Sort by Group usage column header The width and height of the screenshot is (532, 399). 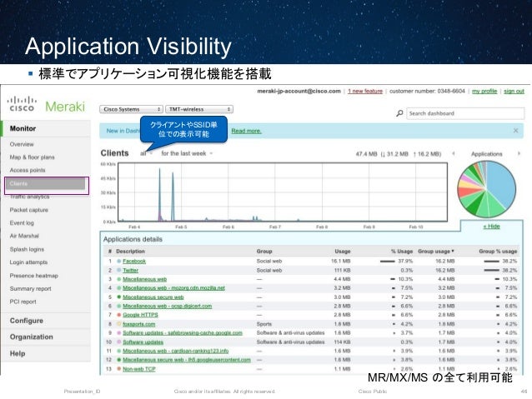pos(435,252)
